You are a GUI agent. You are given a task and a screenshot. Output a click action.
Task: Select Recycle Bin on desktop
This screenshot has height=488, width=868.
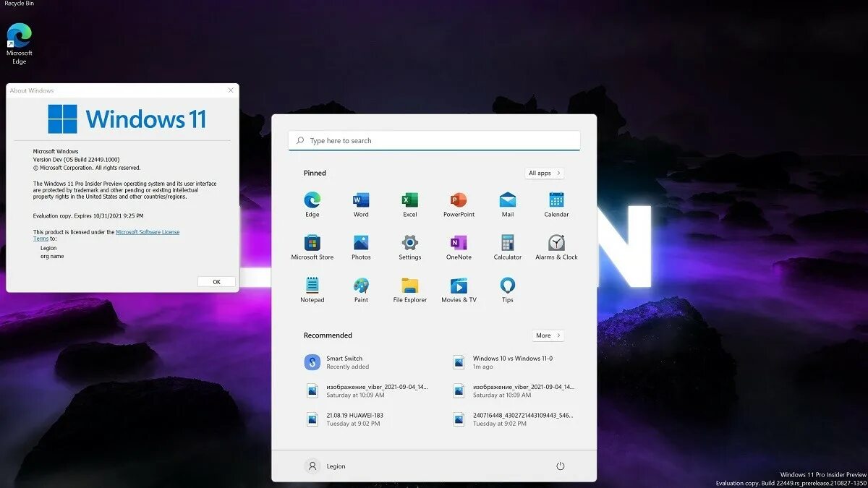[x=19, y=4]
